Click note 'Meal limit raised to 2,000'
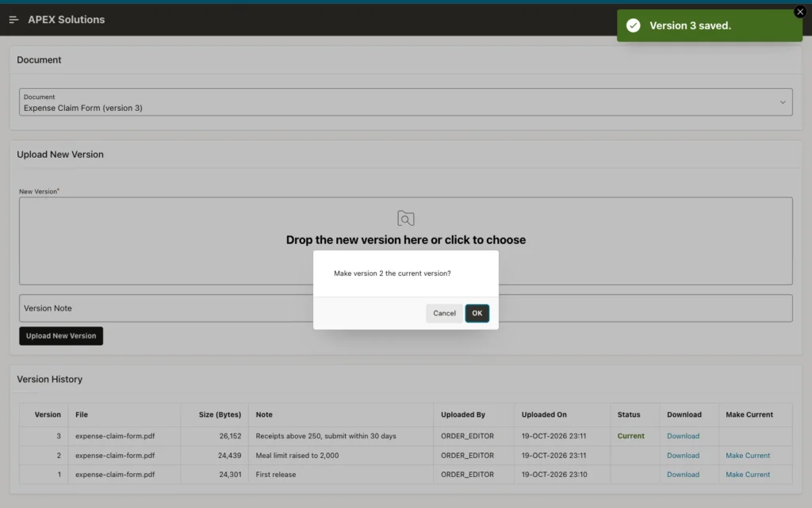Screen dimensions: 812x508 click(x=297, y=455)
